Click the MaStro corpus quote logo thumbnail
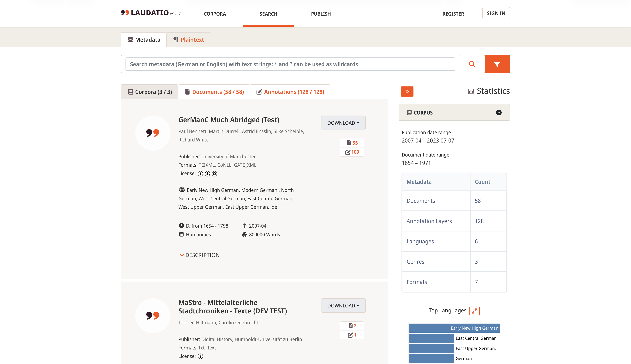 click(x=153, y=316)
